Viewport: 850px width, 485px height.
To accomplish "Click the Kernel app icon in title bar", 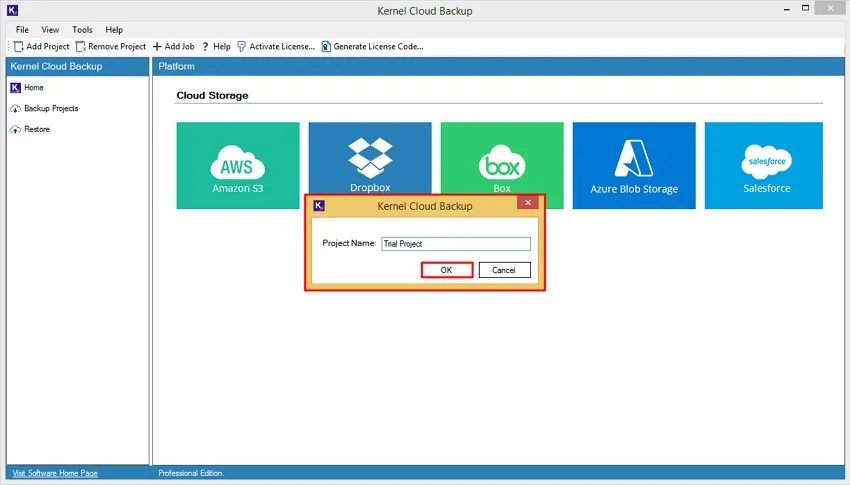I will pyautogui.click(x=12, y=10).
